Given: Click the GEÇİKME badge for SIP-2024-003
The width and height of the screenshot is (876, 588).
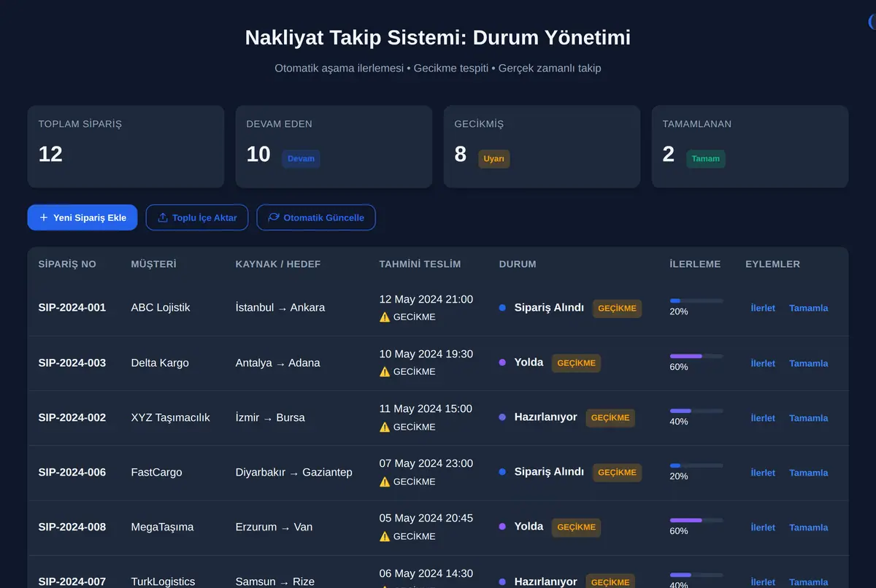Looking at the screenshot, I should click(576, 363).
